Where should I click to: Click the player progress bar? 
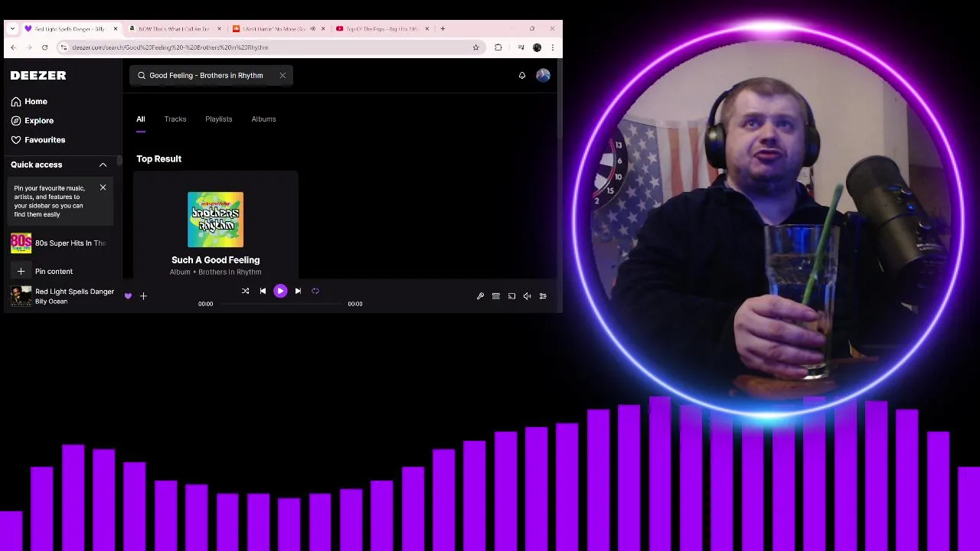pyautogui.click(x=280, y=304)
